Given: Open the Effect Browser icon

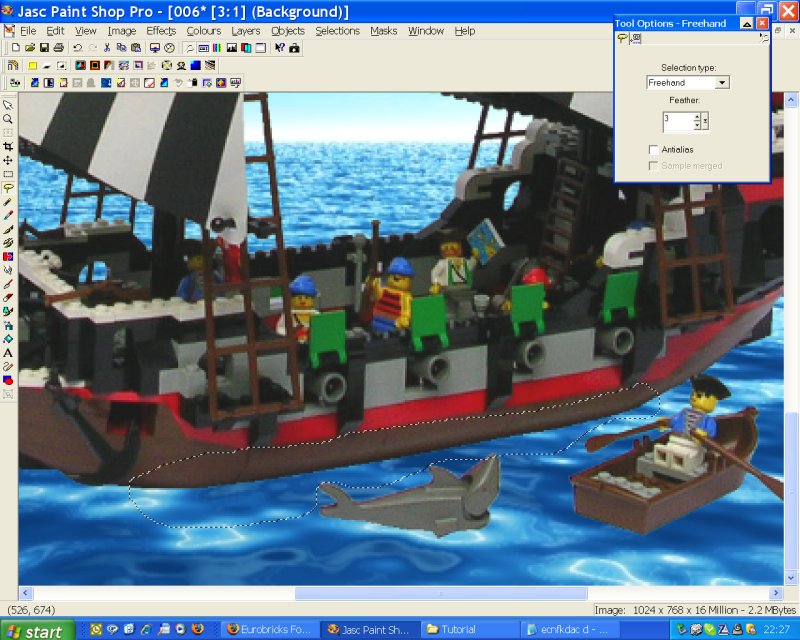Looking at the screenshot, I should (13, 65).
